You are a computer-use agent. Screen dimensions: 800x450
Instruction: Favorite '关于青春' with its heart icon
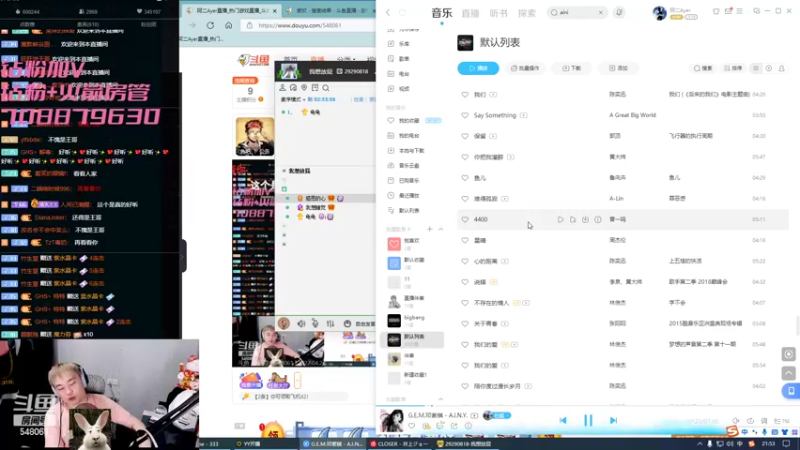(x=465, y=323)
